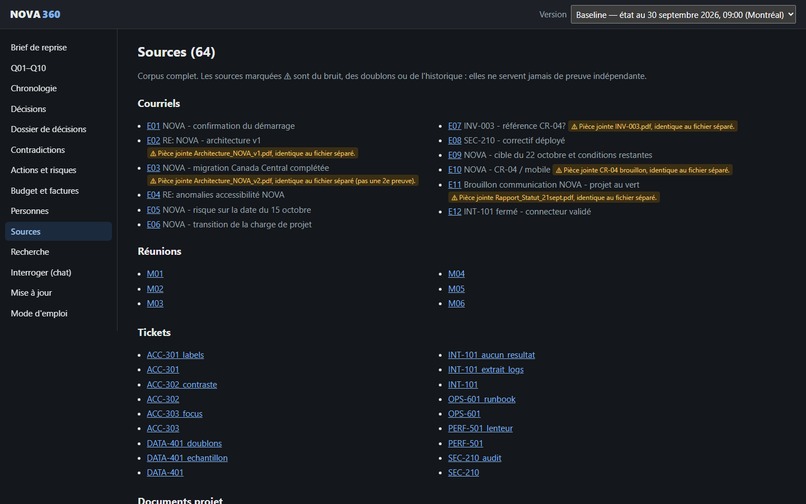Viewport: 806px width, 504px height.
Task: Open email E05 risque sur la date
Action: 153,210
